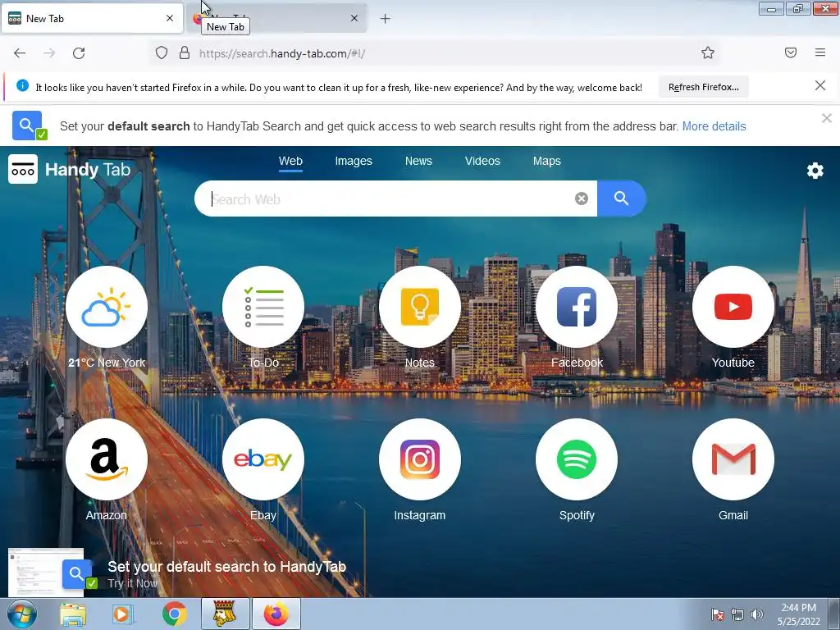
Task: Go forward with the forward arrow
Action: coord(49,53)
